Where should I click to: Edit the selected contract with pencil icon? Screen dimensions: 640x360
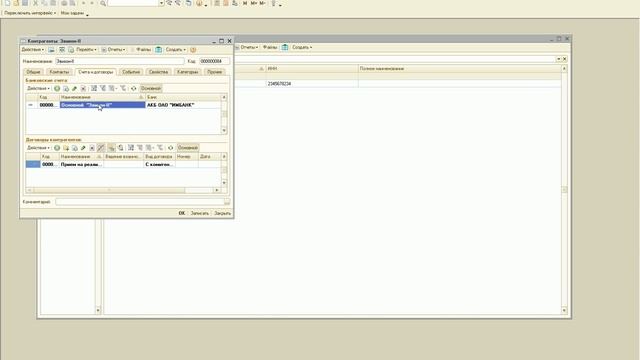[83, 148]
